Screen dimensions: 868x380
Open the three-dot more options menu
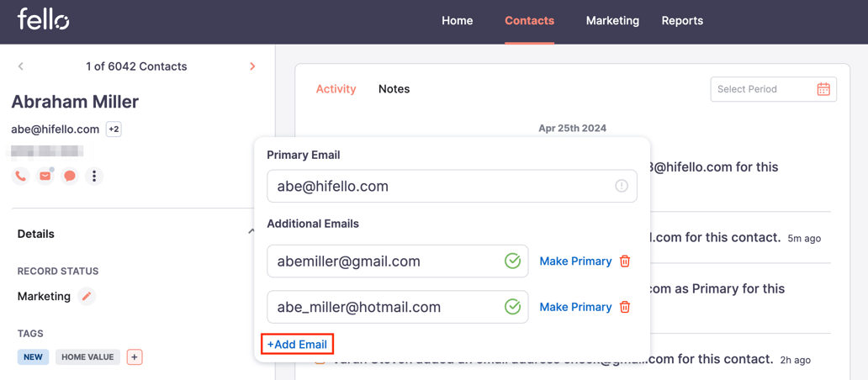[94, 176]
